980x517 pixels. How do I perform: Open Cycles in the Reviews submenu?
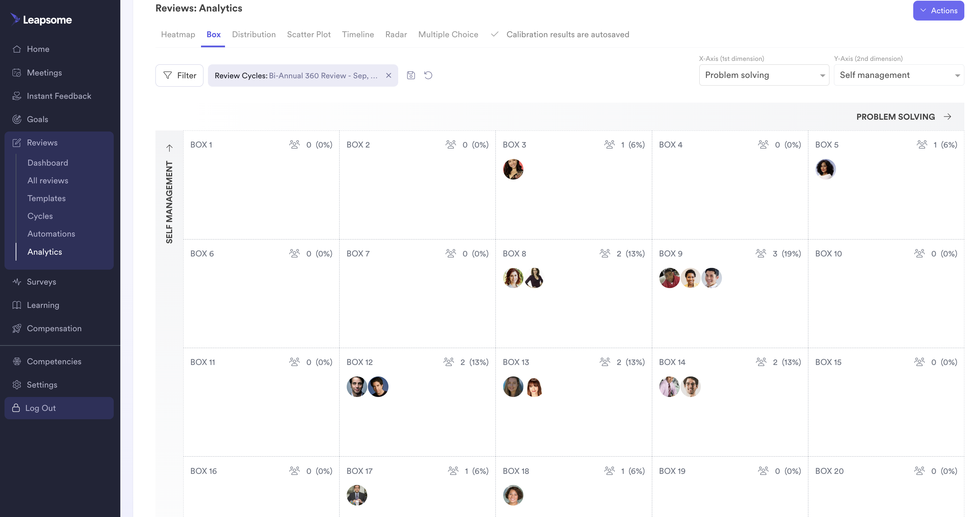click(40, 216)
